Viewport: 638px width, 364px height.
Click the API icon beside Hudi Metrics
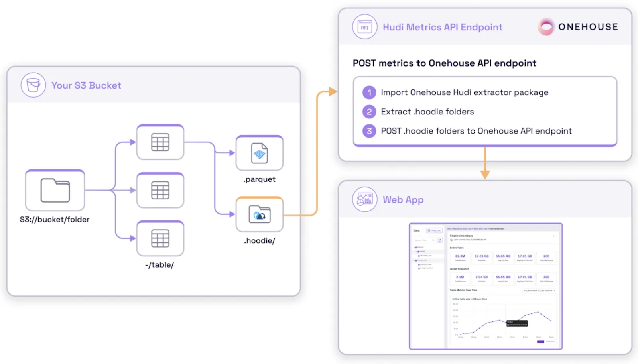[365, 27]
